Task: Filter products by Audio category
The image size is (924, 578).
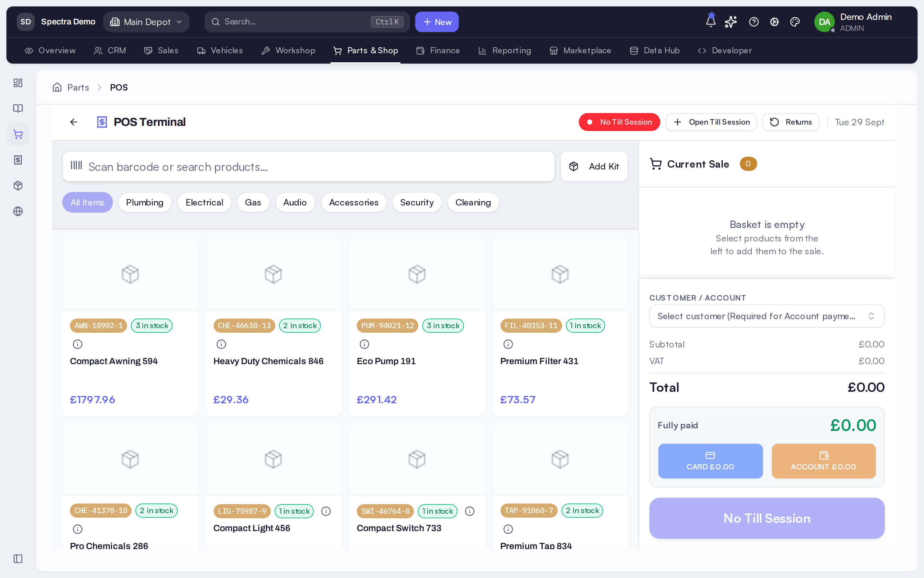Action: (295, 202)
